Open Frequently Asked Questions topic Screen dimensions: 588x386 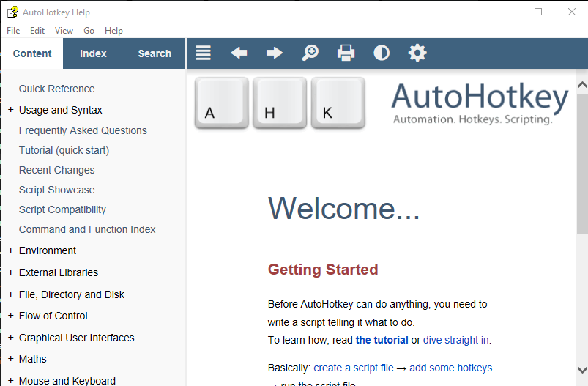pos(83,130)
